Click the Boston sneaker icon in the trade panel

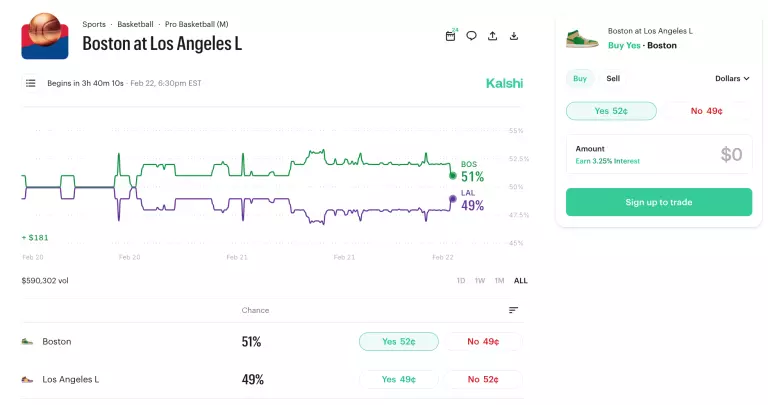582,38
